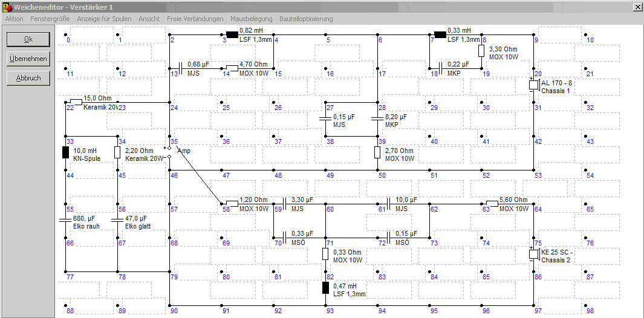Screen dimensions: 644x318
Task: Click the 0,47 mH LSF coil symbol
Action: coord(325,288)
